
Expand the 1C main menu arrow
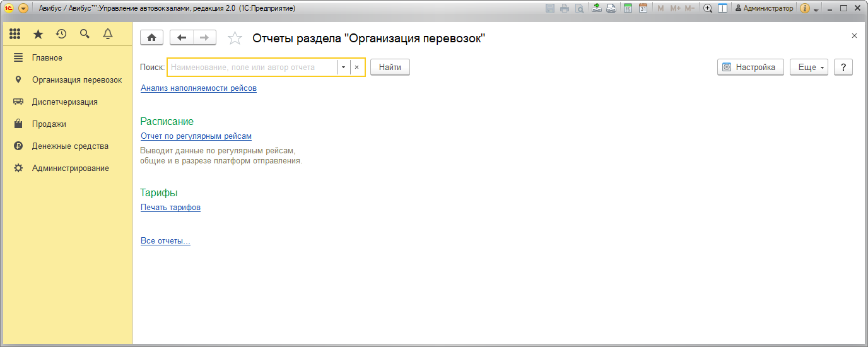click(23, 8)
